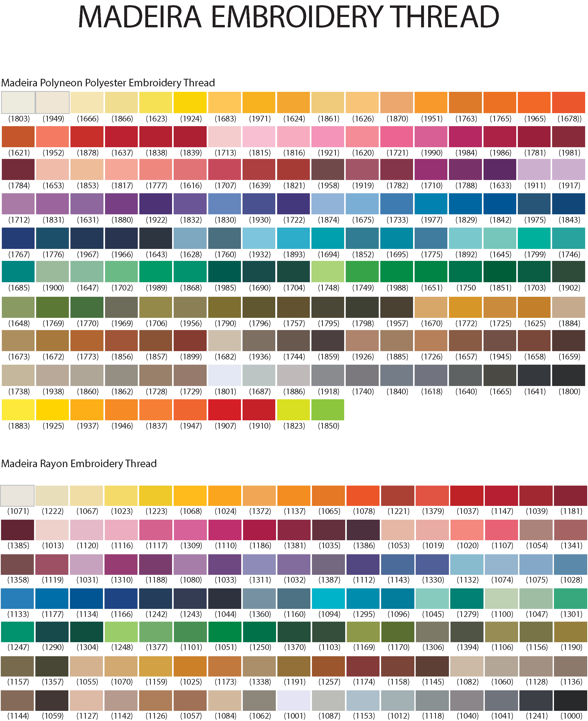Select the deep purple swatch 1633

coord(500,169)
